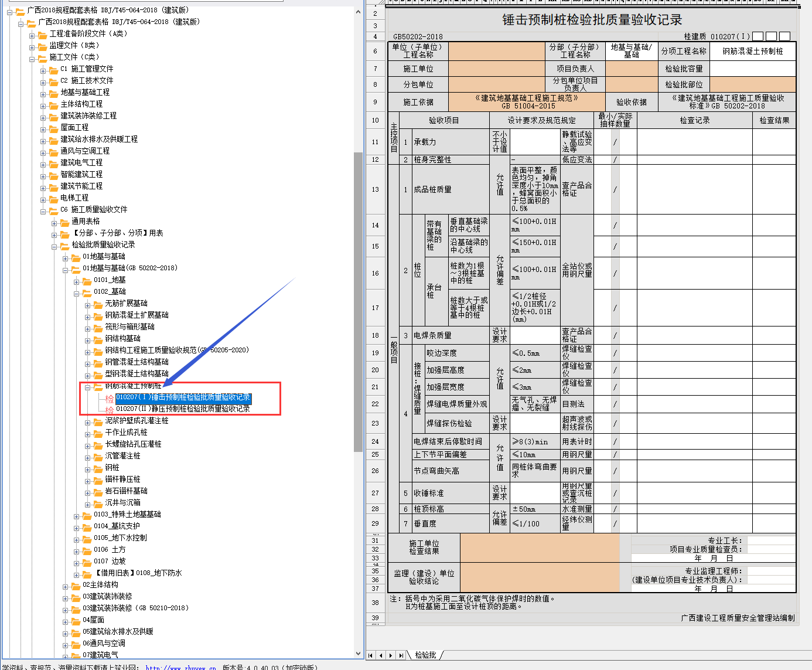Viewport: 812px width, 670px height.
Task: Select 010207(Ⅱ)静压预制桩检验批质量验收记录
Action: (183, 409)
